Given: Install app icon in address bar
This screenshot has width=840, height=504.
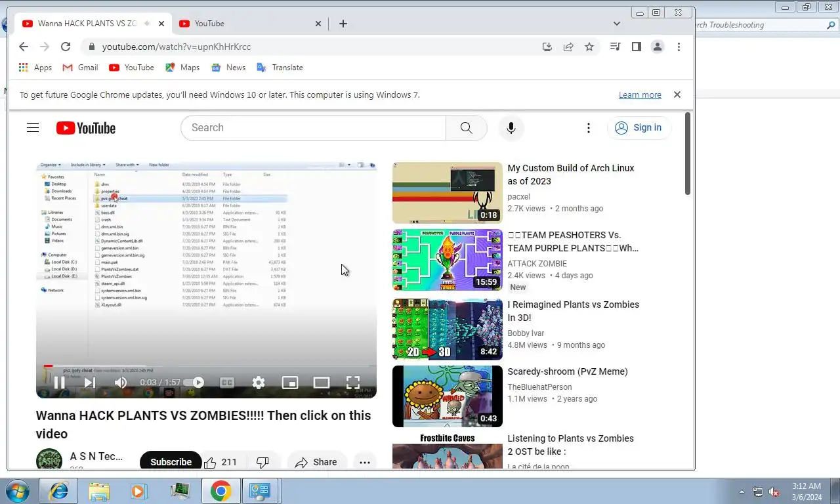Looking at the screenshot, I should [547, 47].
